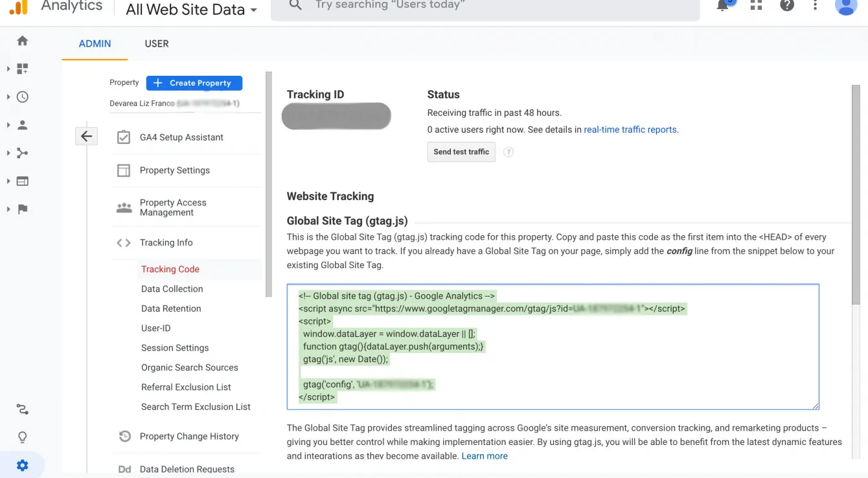Select User-ID submenu item
868x478 pixels.
[156, 328]
